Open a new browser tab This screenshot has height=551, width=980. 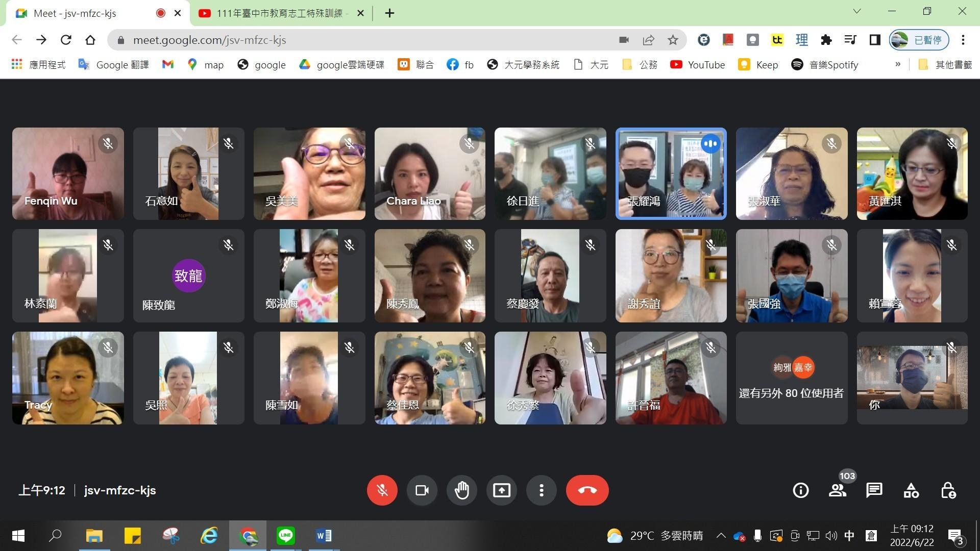tap(389, 13)
